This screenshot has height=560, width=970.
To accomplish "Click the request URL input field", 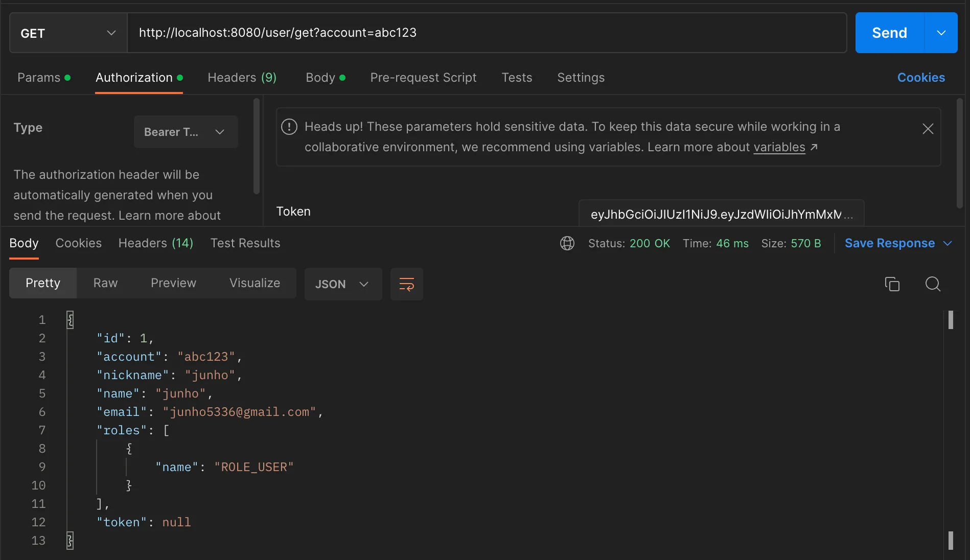I will (486, 33).
